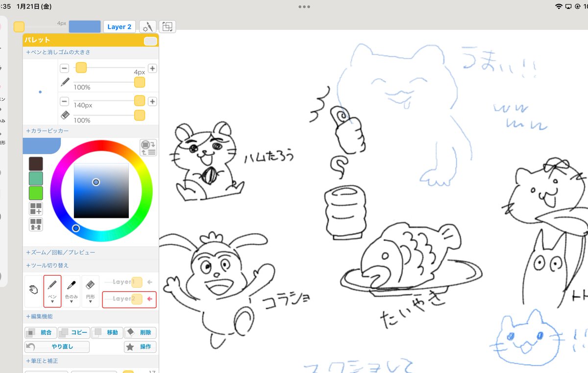Screen dimensions: 588x373
Task: Click the pen opacity slider knob
Action: (140, 82)
